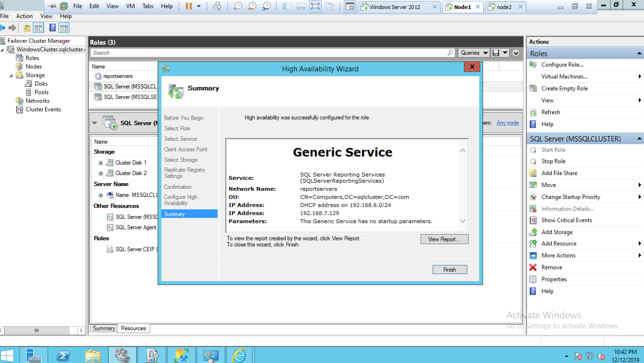
Task: Toggle the show/hide console tree icon
Action: [38, 28]
